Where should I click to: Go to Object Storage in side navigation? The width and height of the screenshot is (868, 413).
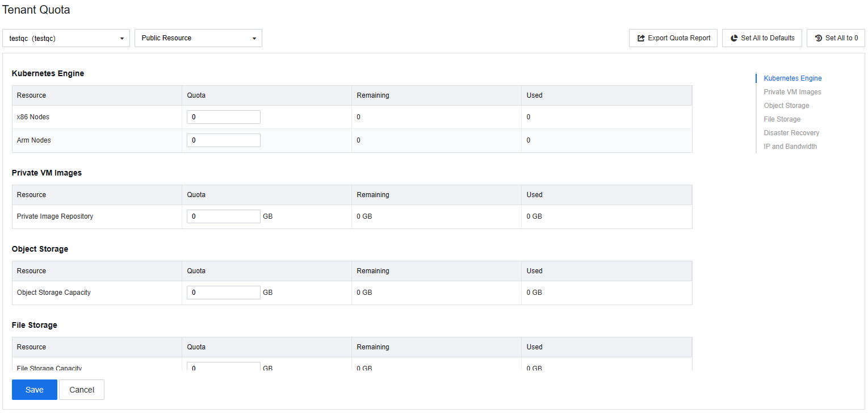coord(786,106)
